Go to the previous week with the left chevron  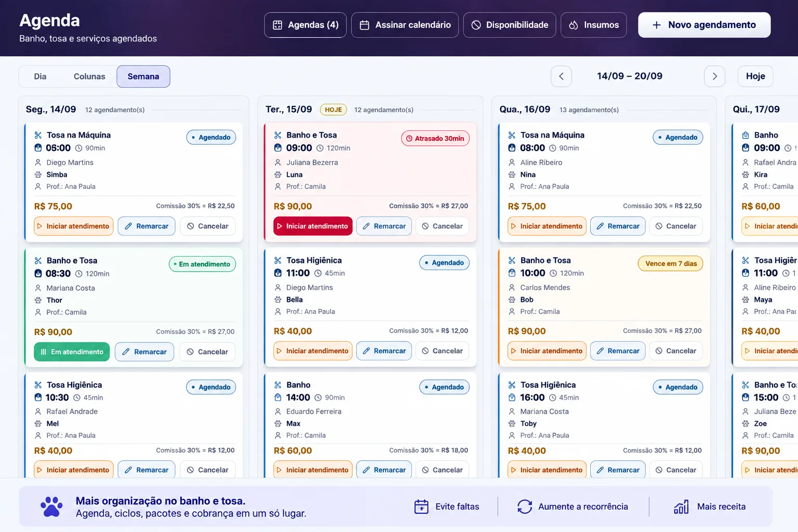(x=561, y=76)
